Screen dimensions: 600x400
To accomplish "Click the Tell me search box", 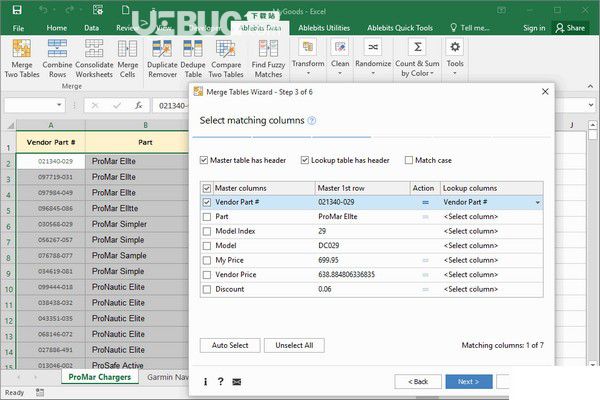I will point(470,28).
